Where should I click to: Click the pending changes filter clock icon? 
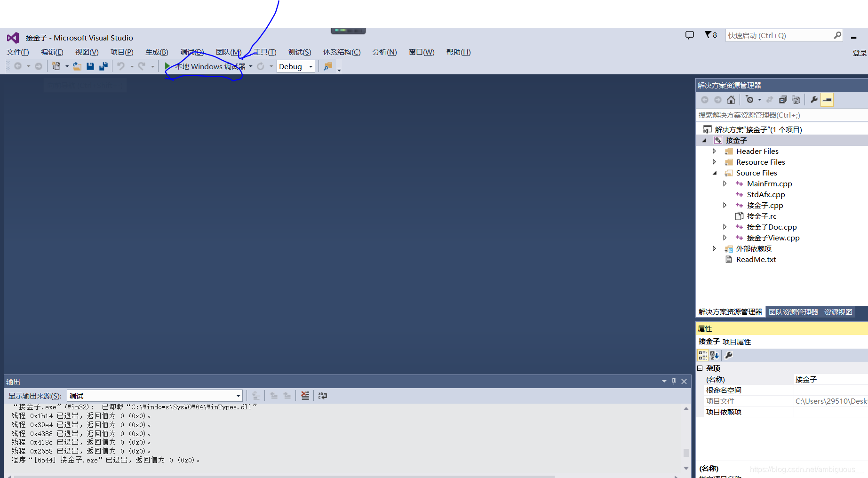pyautogui.click(x=750, y=100)
